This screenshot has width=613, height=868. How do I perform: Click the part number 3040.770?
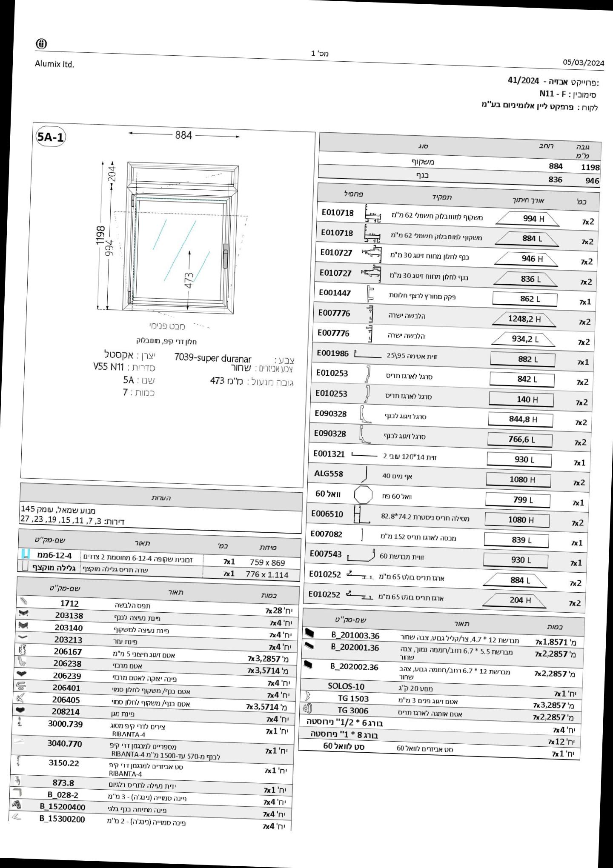tap(64, 744)
